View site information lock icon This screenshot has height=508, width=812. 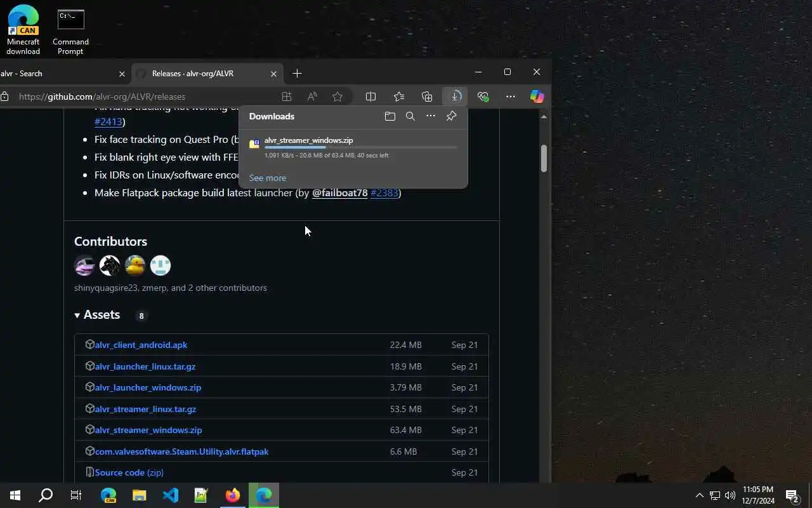pyautogui.click(x=5, y=97)
